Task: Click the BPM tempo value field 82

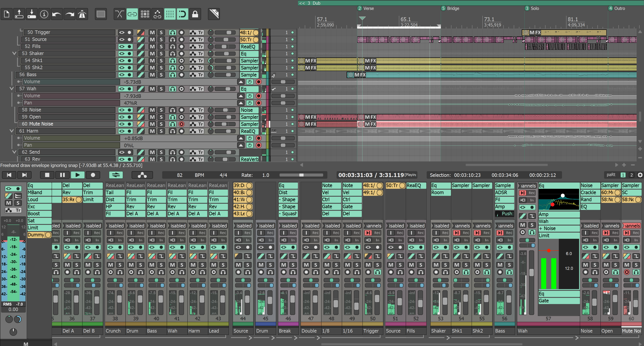Action: (180, 175)
